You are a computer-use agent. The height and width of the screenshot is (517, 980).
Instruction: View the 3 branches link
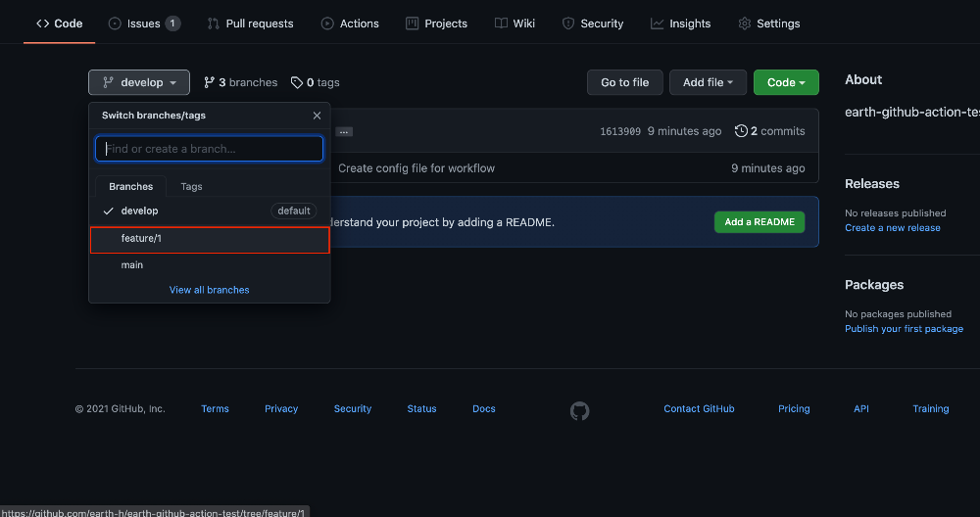241,82
